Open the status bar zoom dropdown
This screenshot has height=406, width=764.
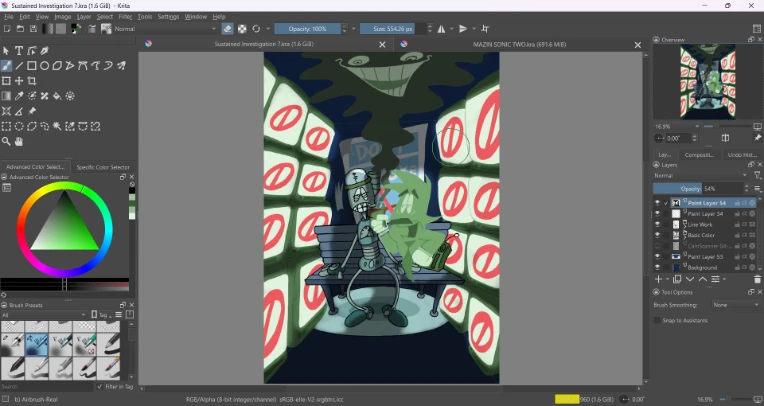tap(707, 400)
